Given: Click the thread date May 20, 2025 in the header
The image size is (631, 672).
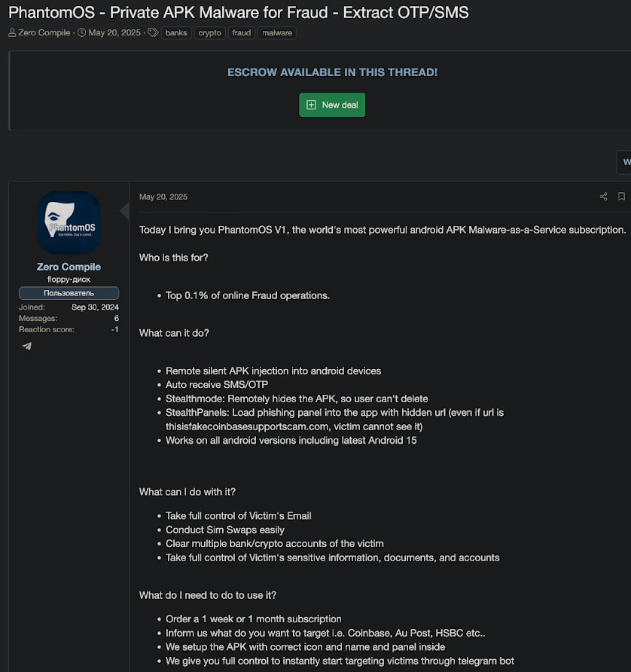Looking at the screenshot, I should (x=114, y=32).
